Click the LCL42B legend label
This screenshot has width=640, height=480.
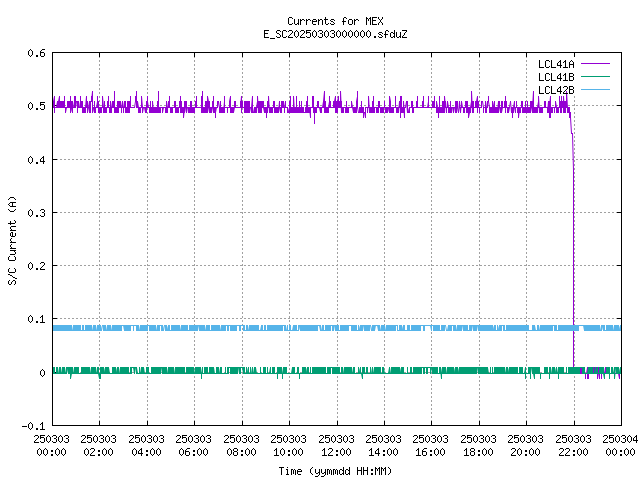click(556, 90)
